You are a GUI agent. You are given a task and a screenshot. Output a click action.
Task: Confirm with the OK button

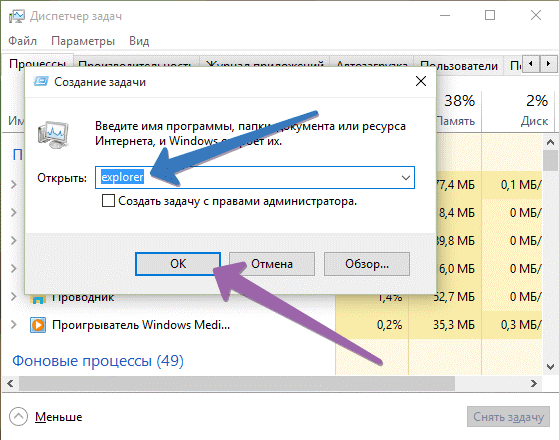point(178,264)
